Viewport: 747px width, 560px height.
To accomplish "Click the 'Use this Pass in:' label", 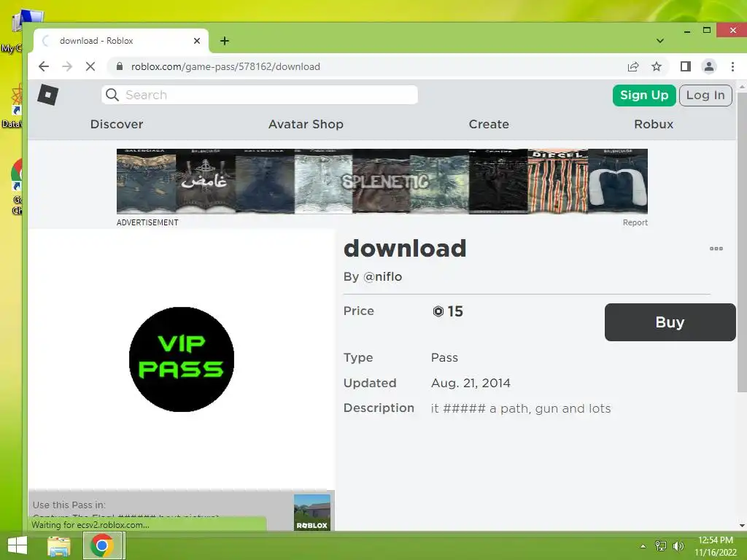I will [x=69, y=505].
